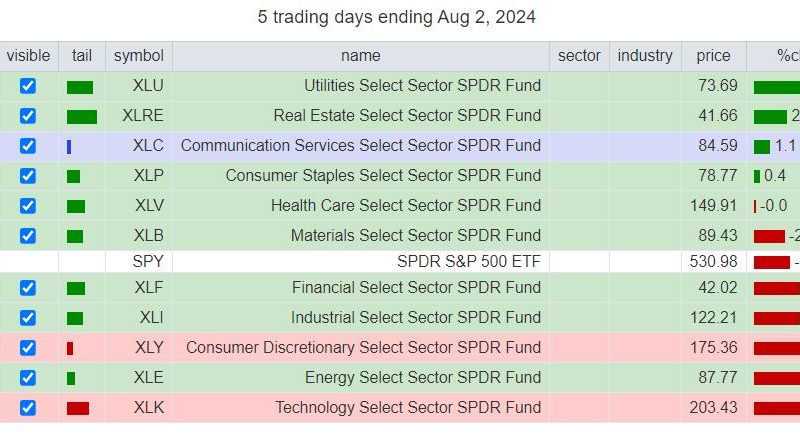Click the green tail bar for XLU

pos(80,88)
